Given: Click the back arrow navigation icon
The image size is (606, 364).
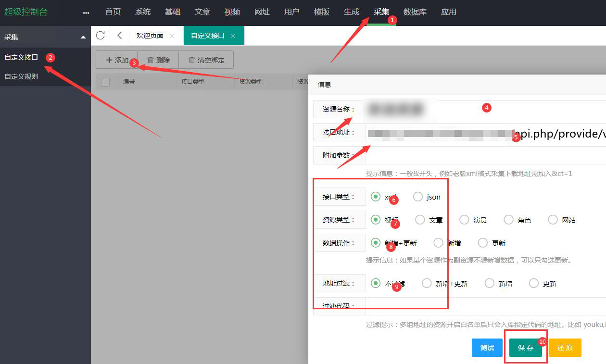Looking at the screenshot, I should tap(119, 35).
